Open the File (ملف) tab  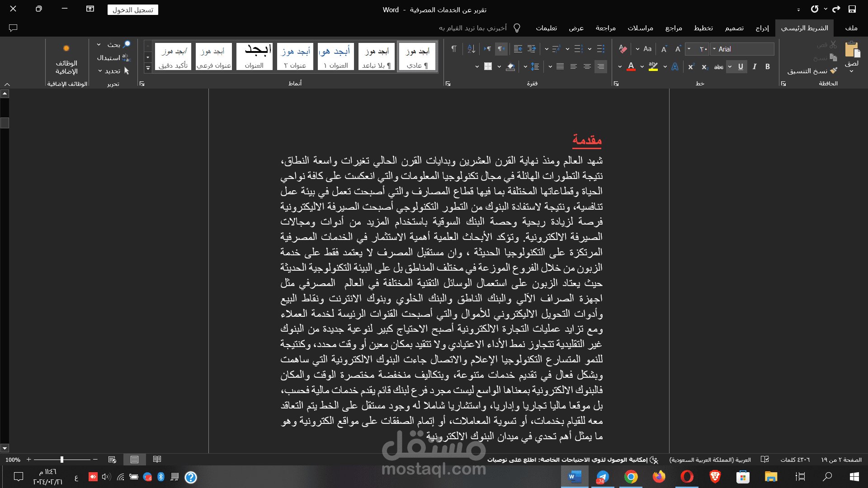tap(851, 28)
